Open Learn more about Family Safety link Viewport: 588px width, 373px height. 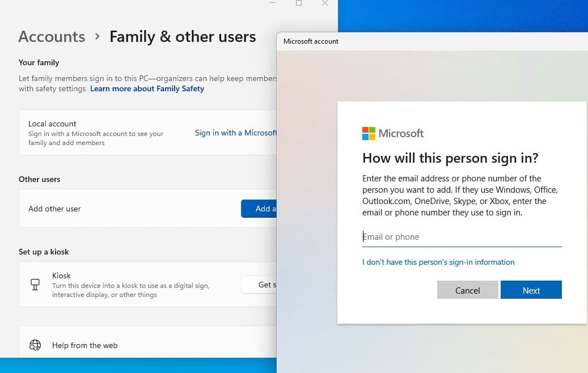[147, 89]
